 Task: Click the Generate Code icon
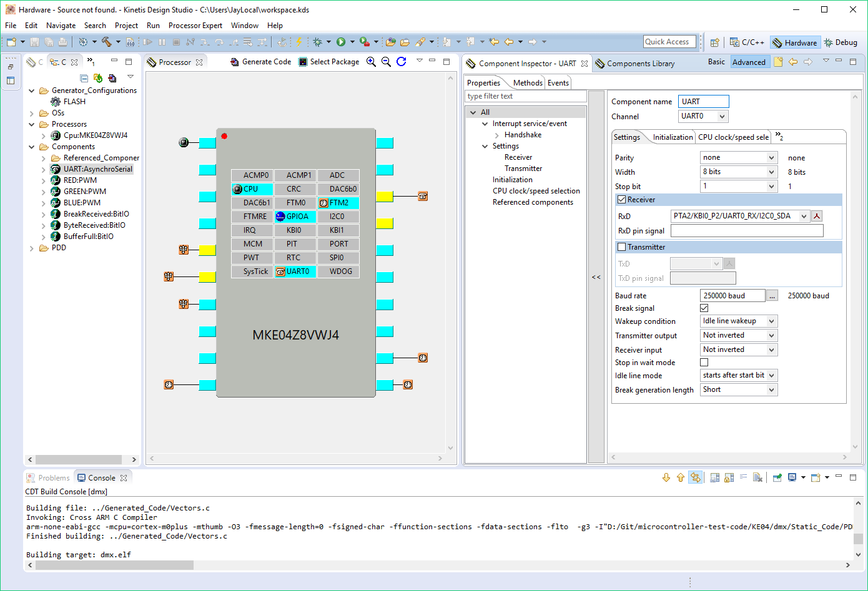tap(235, 62)
